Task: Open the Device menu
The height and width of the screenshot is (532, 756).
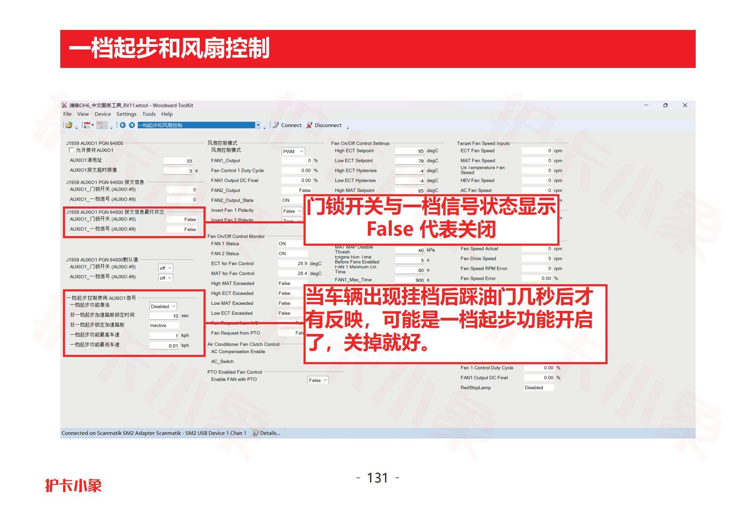Action: (x=103, y=114)
